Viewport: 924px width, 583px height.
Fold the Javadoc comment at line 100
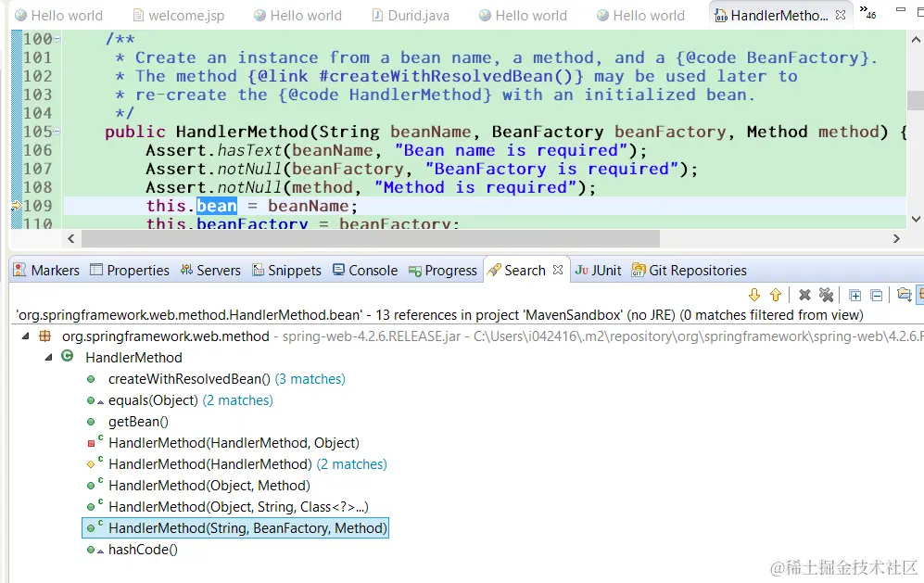(57, 39)
